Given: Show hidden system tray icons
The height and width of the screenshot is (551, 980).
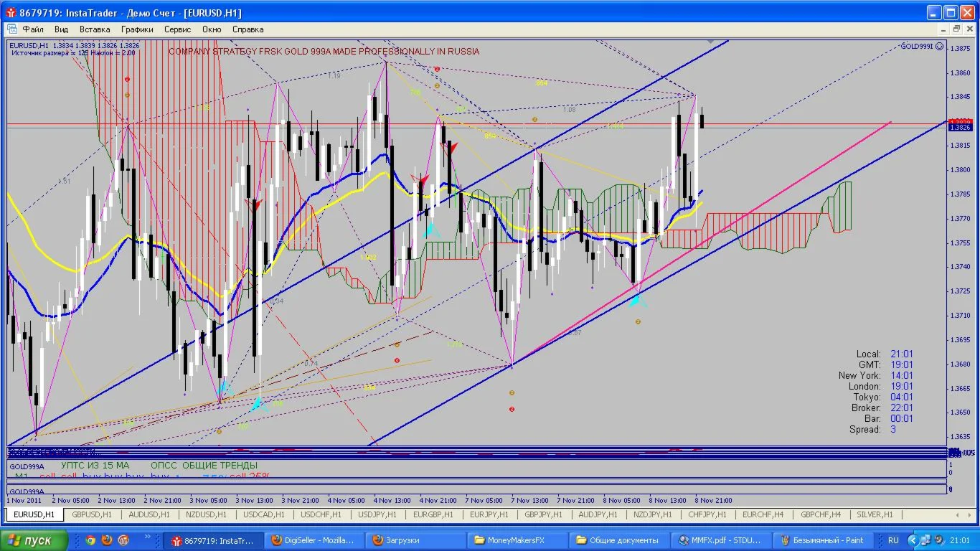Looking at the screenshot, I should [913, 540].
